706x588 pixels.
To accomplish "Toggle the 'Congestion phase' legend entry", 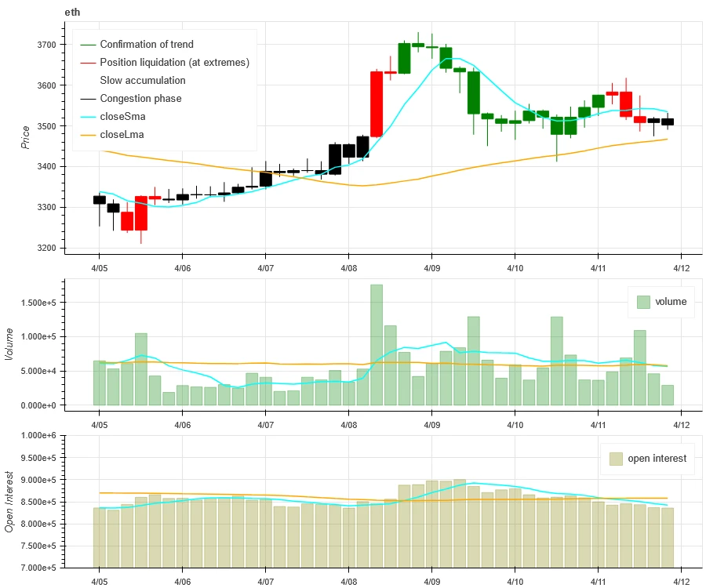I will pos(140,99).
